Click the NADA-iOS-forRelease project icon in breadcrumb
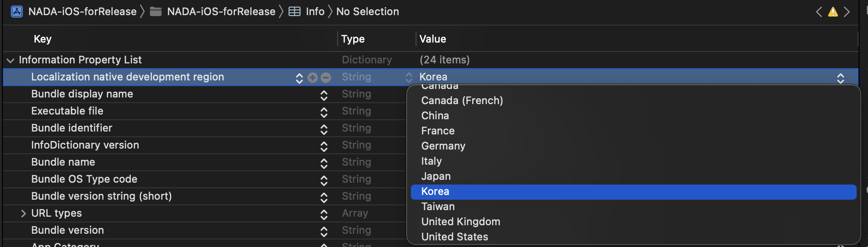 coord(17,11)
